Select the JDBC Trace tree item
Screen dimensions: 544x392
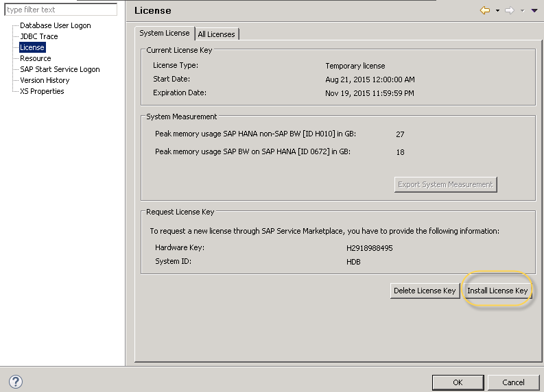(x=39, y=36)
